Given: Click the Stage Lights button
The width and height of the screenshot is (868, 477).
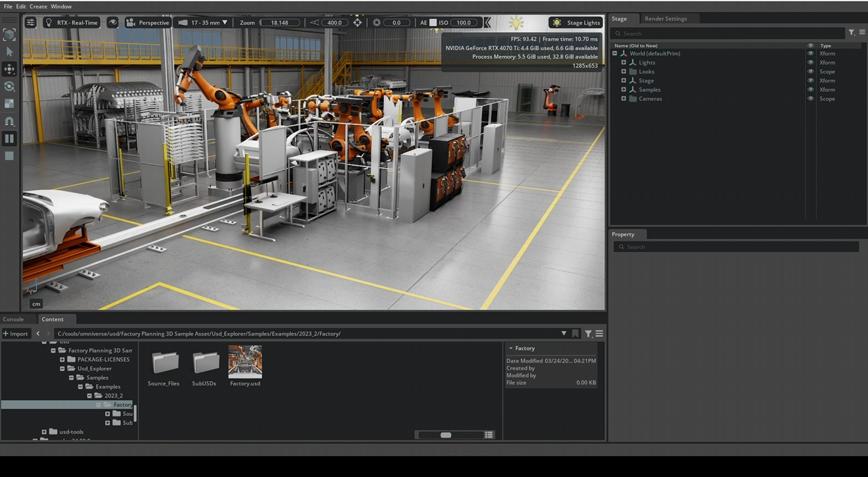Looking at the screenshot, I should point(576,22).
